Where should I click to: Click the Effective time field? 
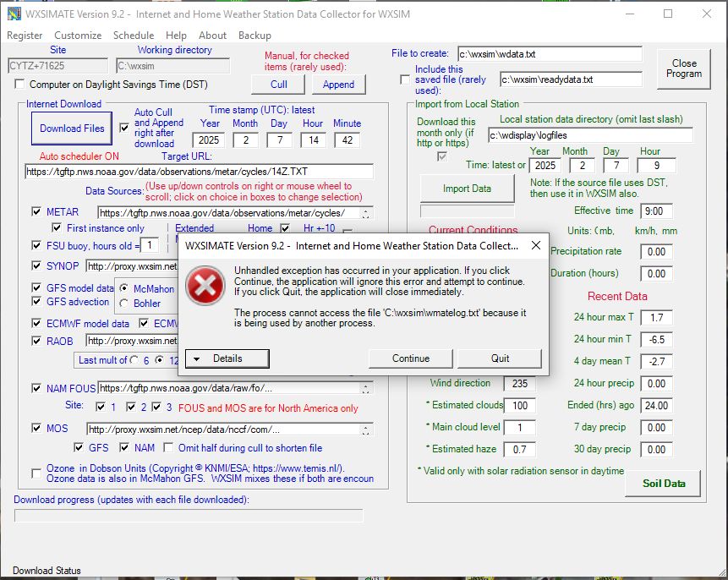point(656,211)
